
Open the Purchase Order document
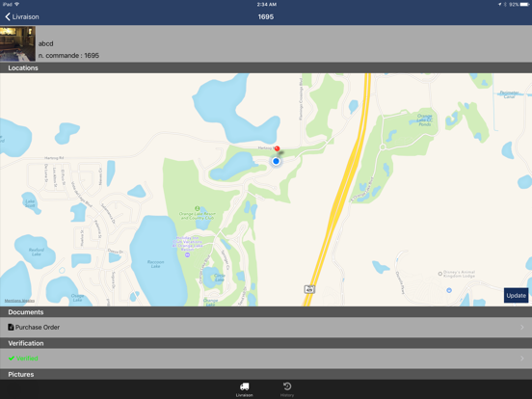pyautogui.click(x=266, y=327)
